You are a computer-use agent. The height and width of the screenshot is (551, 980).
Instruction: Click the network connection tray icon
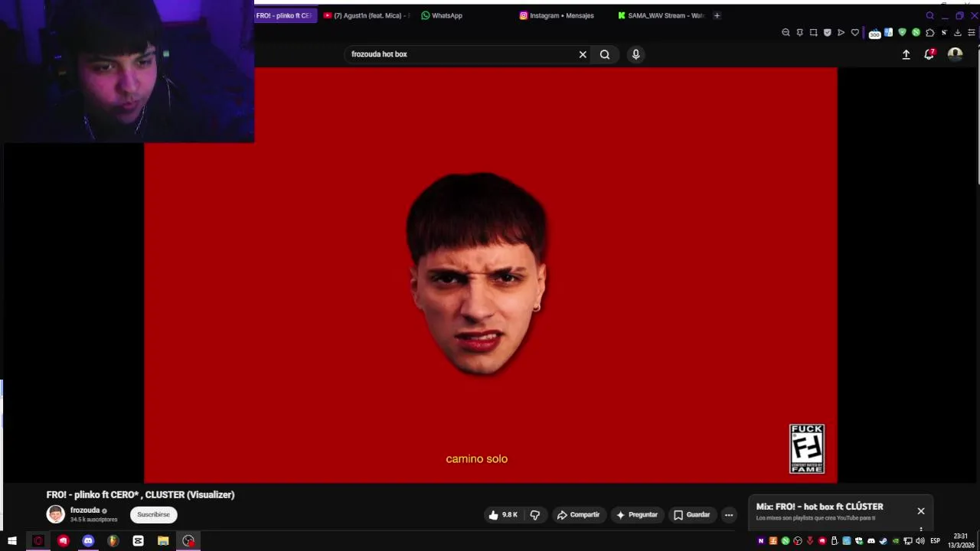pyautogui.click(x=908, y=541)
